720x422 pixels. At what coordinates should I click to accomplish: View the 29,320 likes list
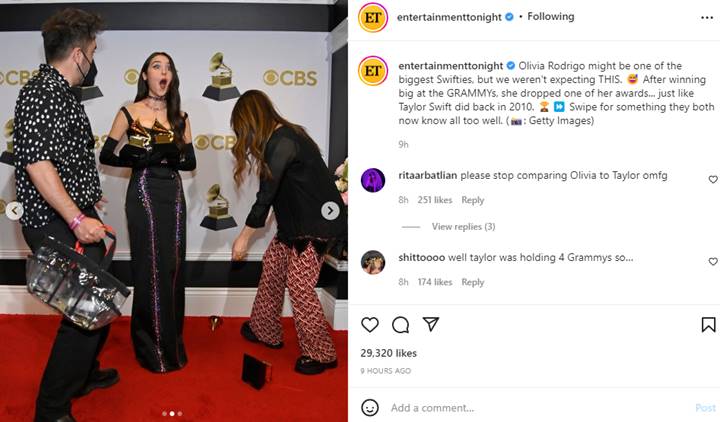[x=388, y=353]
